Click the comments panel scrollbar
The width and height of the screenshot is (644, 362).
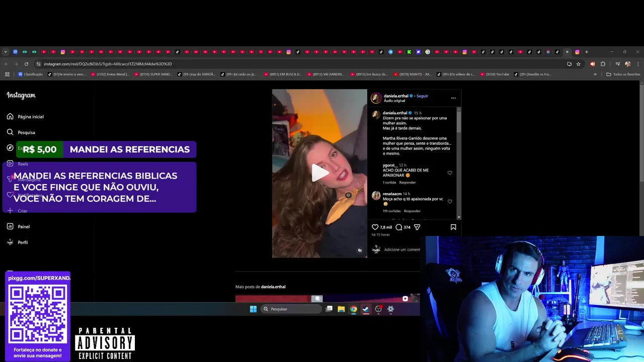(x=458, y=121)
